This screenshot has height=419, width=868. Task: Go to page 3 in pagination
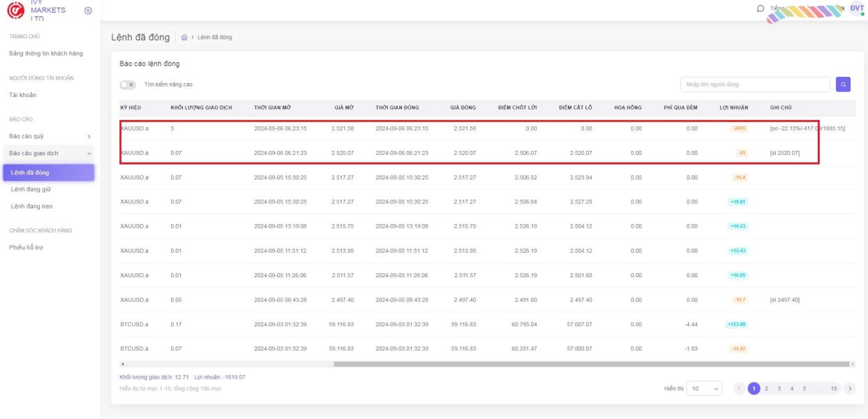tap(779, 389)
